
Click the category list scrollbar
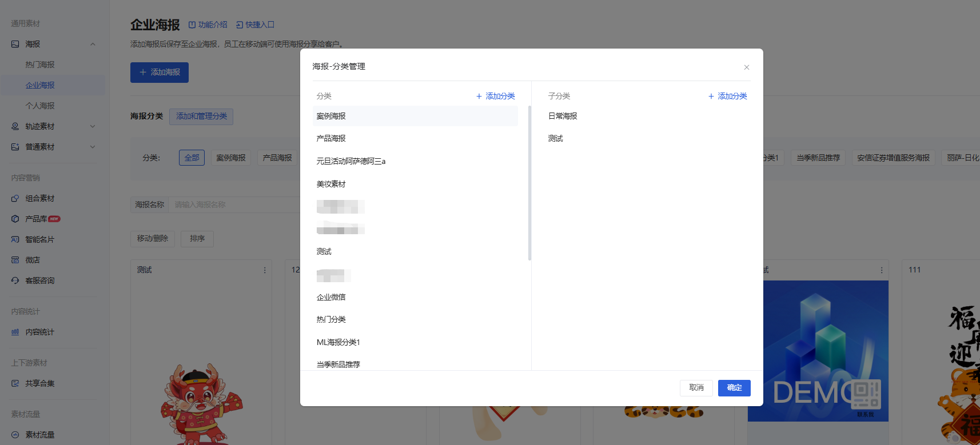click(530, 183)
